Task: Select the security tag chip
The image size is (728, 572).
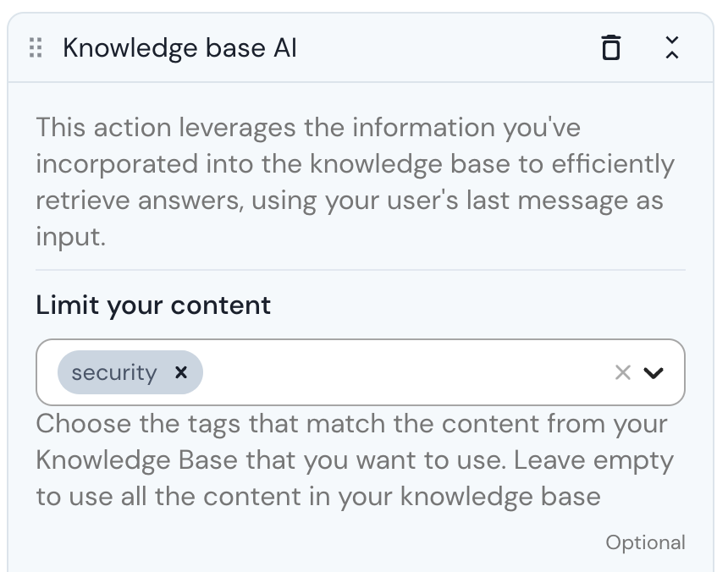Action: tap(114, 372)
